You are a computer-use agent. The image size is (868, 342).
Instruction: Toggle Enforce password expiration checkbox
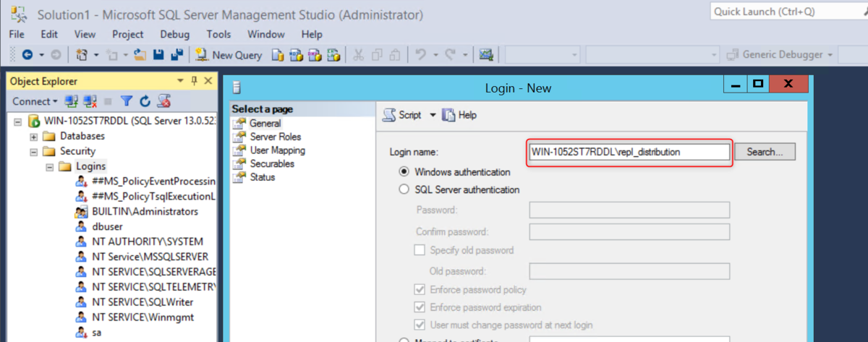coord(419,307)
